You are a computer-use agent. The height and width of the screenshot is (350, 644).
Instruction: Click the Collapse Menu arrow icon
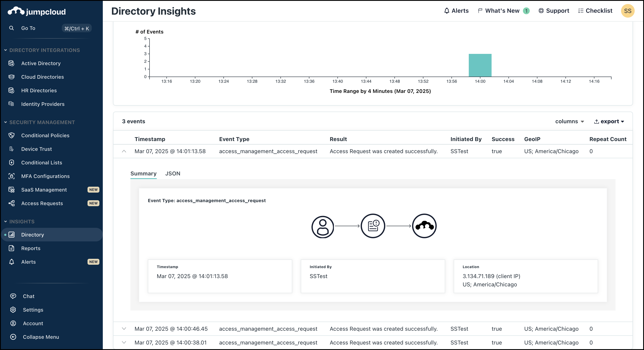[13, 337]
